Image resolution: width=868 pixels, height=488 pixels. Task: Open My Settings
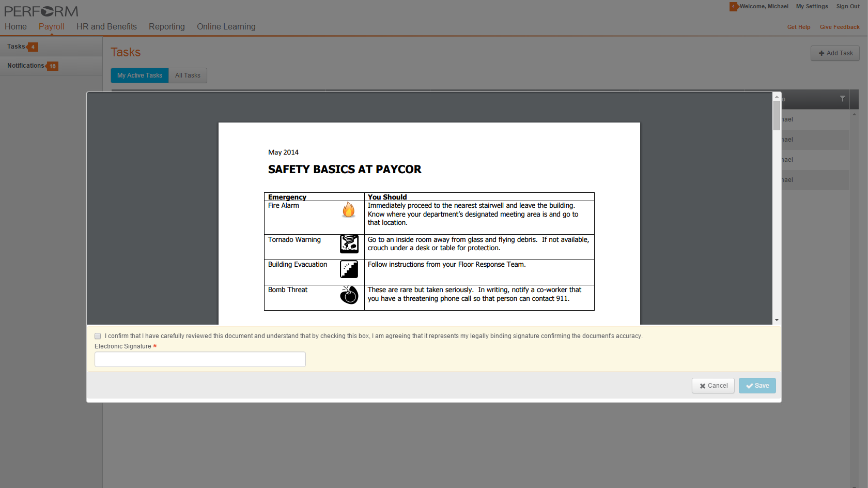tap(812, 6)
